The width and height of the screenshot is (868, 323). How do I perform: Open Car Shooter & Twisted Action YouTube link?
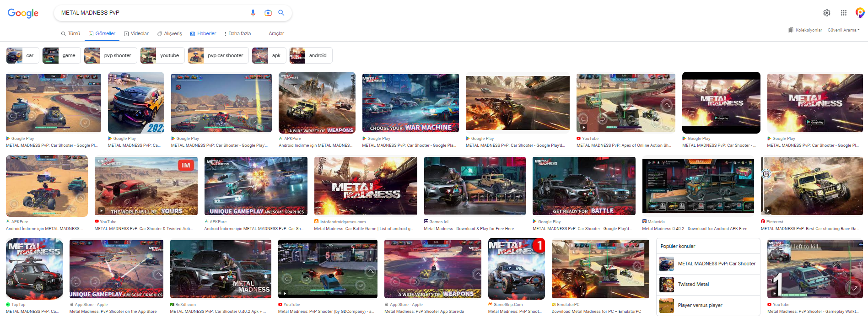(x=143, y=229)
